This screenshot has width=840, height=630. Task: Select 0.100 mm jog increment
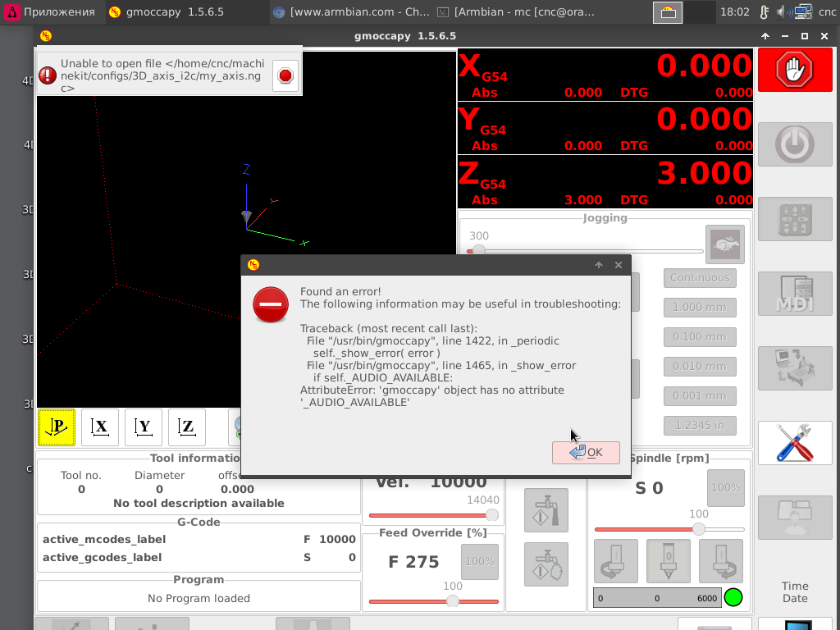pyautogui.click(x=700, y=337)
